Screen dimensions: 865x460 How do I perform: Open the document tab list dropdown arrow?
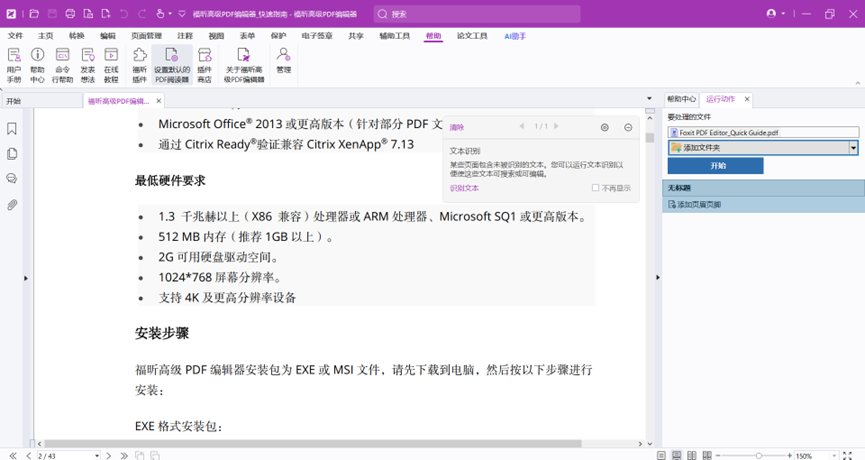(649, 99)
